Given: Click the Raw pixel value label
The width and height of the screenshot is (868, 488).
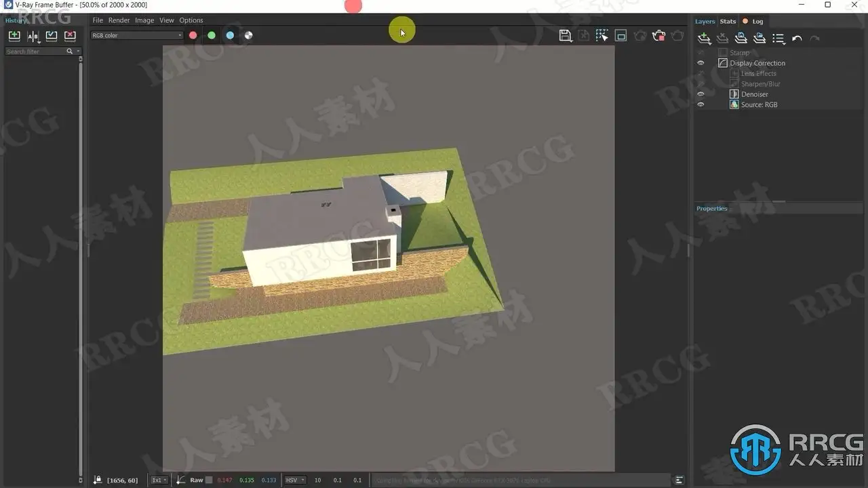Looking at the screenshot, I should coord(197,480).
